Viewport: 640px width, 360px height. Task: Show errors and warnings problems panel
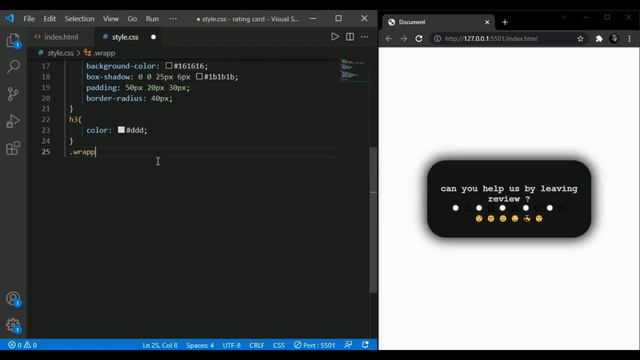(x=22, y=345)
